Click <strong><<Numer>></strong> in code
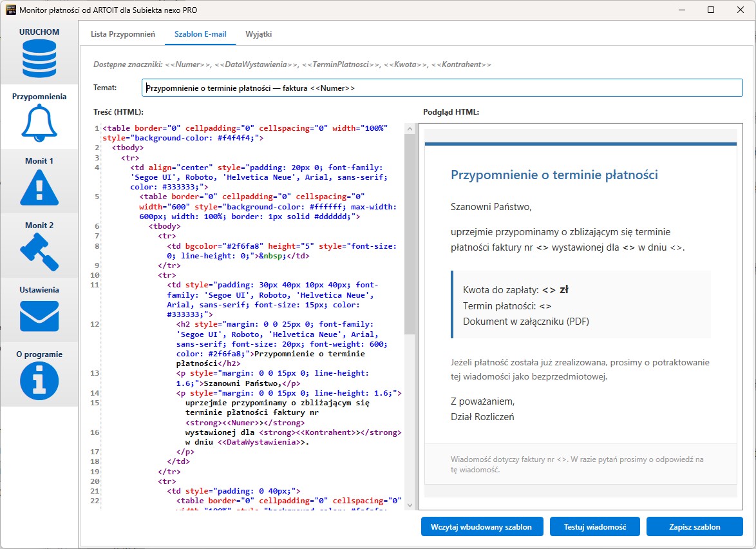756x549 pixels. 245,423
